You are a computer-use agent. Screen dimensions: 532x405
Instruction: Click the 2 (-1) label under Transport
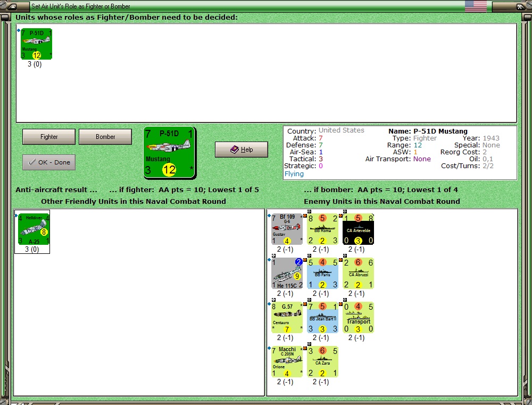(356, 338)
